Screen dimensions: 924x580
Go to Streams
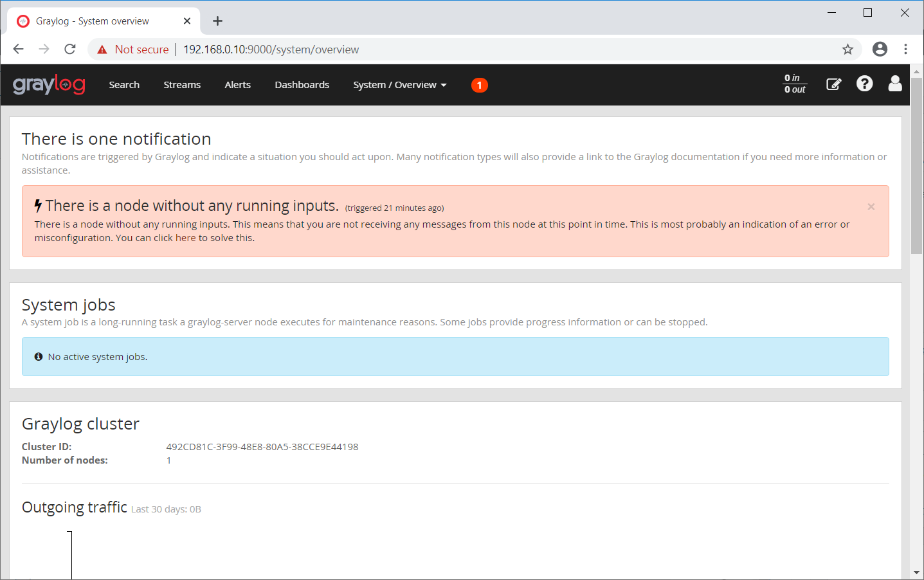(182, 85)
